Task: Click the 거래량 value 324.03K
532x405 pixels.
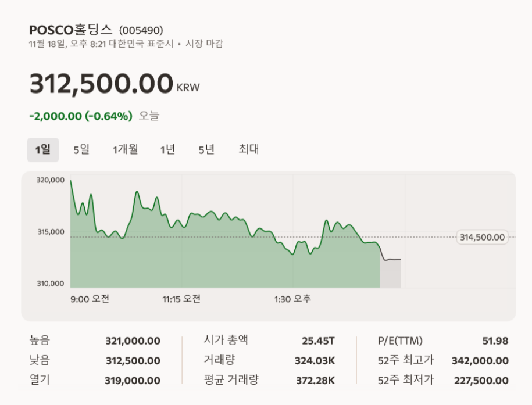Action: (x=315, y=361)
